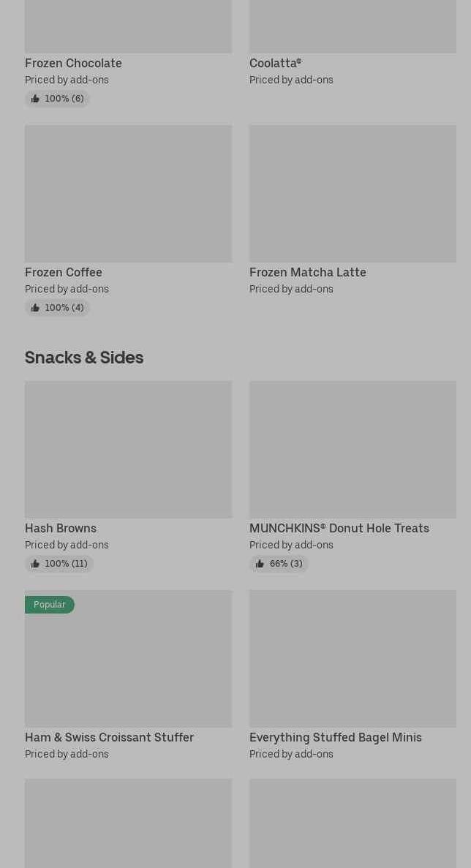Select Hash Browns from Snacks & Sides
This screenshot has height=868, width=471.
[61, 529]
